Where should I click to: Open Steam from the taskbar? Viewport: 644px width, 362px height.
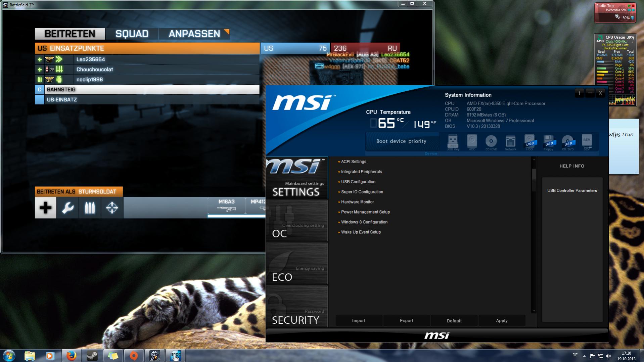(92, 356)
